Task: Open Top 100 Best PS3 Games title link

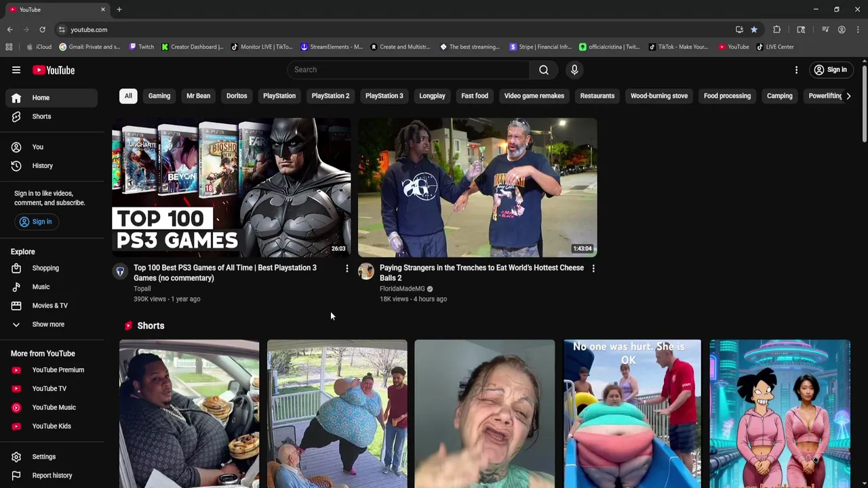Action: [x=225, y=273]
